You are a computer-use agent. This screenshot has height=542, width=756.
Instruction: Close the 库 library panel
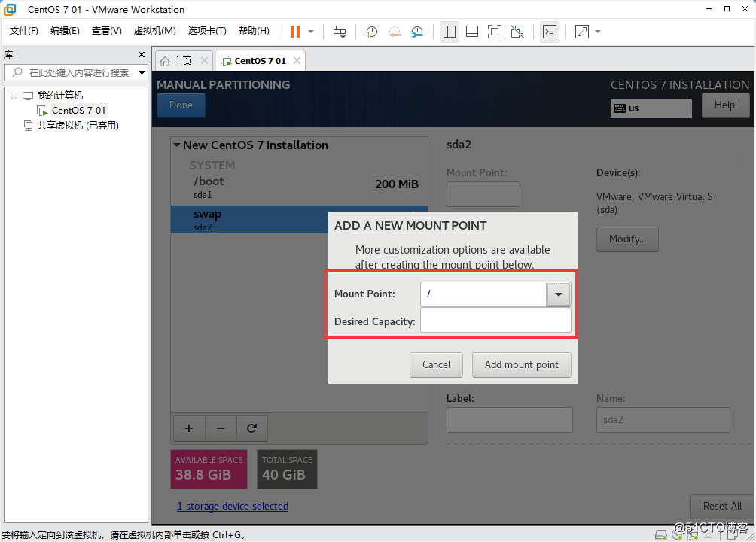[x=142, y=54]
